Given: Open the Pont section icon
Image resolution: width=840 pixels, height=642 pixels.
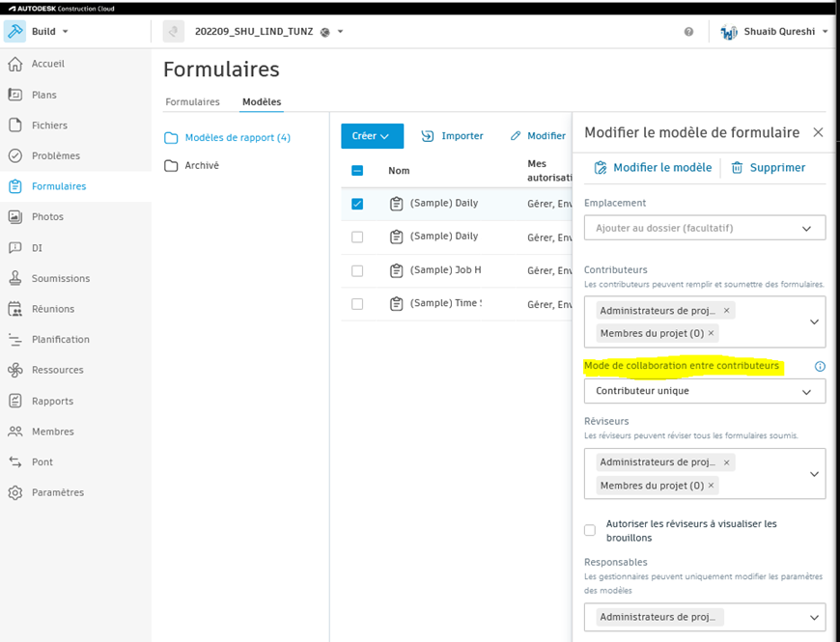Looking at the screenshot, I should click(20, 461).
